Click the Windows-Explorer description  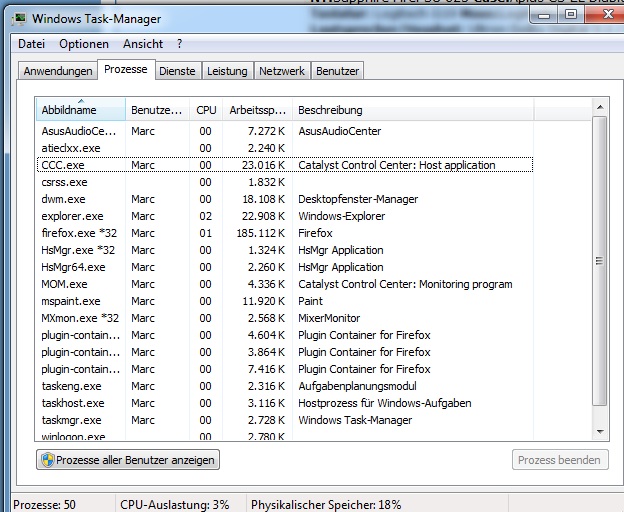tap(341, 216)
